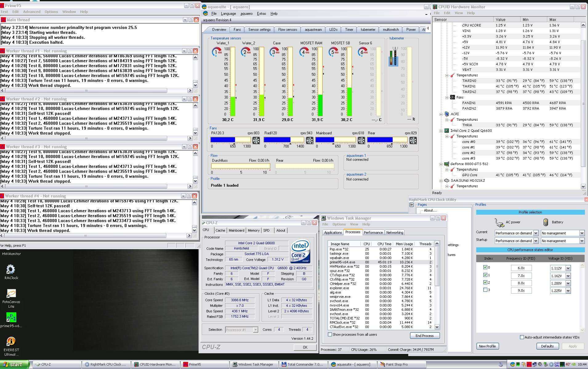Click New Profile in RMClock
This screenshot has width=588, height=369.
tap(487, 346)
